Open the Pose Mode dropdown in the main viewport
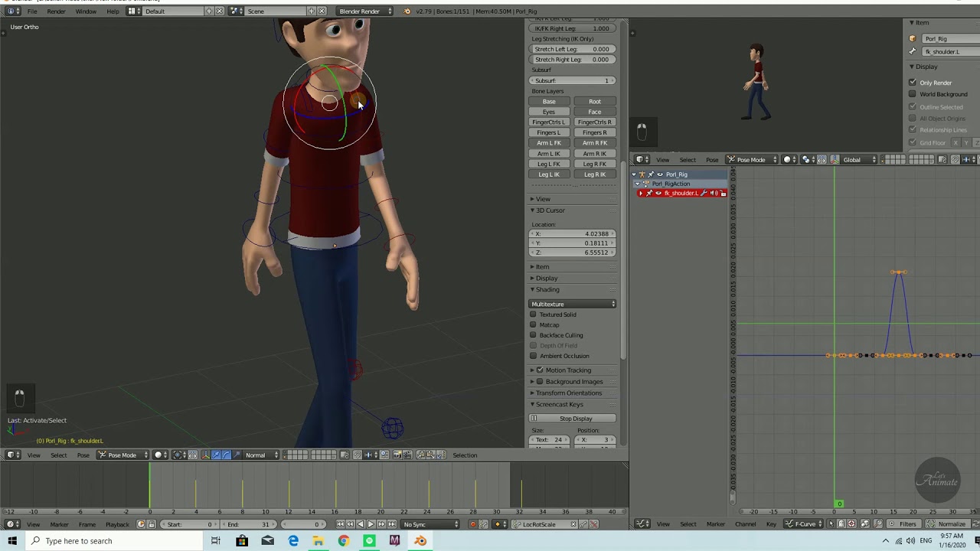 click(x=122, y=455)
